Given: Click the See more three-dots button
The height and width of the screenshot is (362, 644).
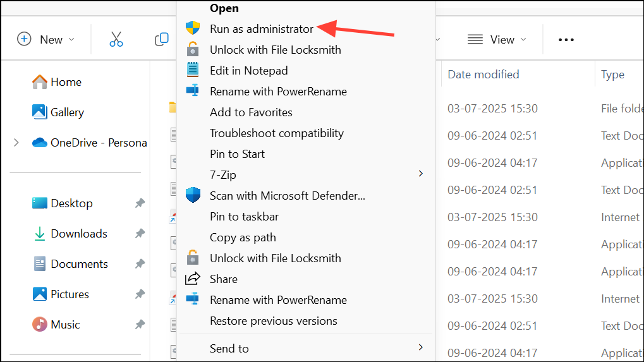Looking at the screenshot, I should 566,39.
